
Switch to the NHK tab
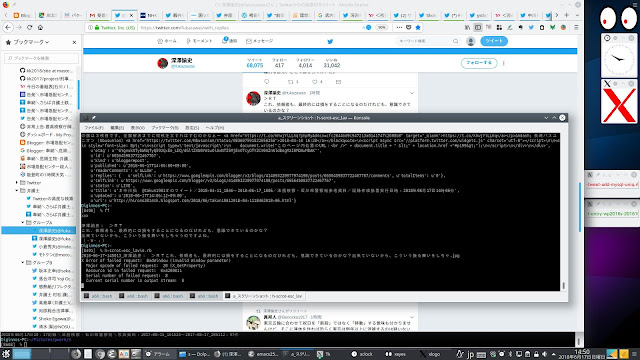[149, 15]
